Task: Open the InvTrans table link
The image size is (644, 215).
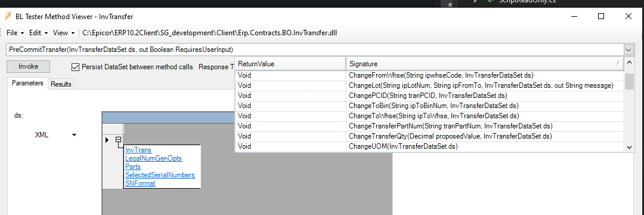Action: (x=138, y=150)
